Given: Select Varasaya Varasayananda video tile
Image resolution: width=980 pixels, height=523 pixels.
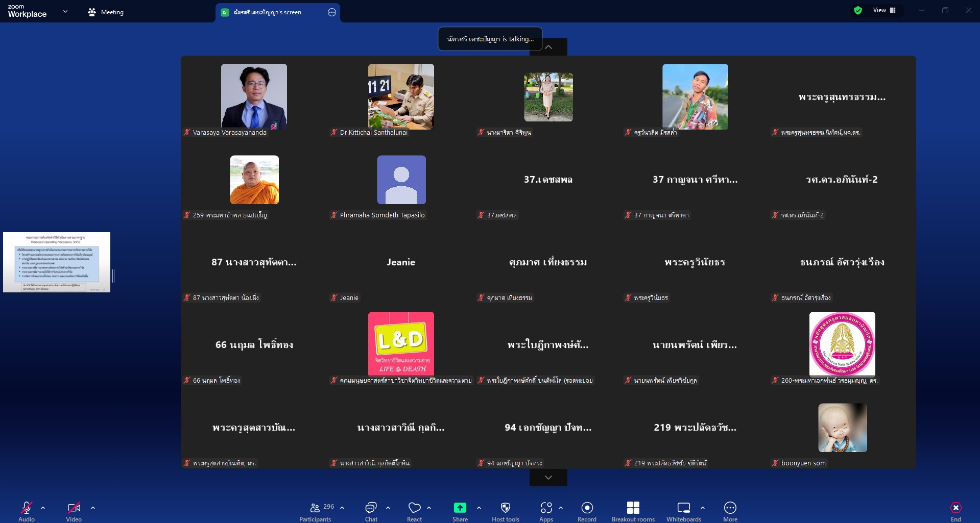Looking at the screenshot, I should 254,96.
